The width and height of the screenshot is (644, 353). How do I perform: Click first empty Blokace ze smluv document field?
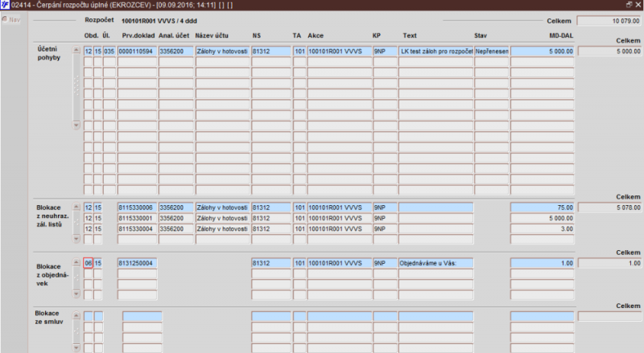pyautogui.click(x=142, y=316)
